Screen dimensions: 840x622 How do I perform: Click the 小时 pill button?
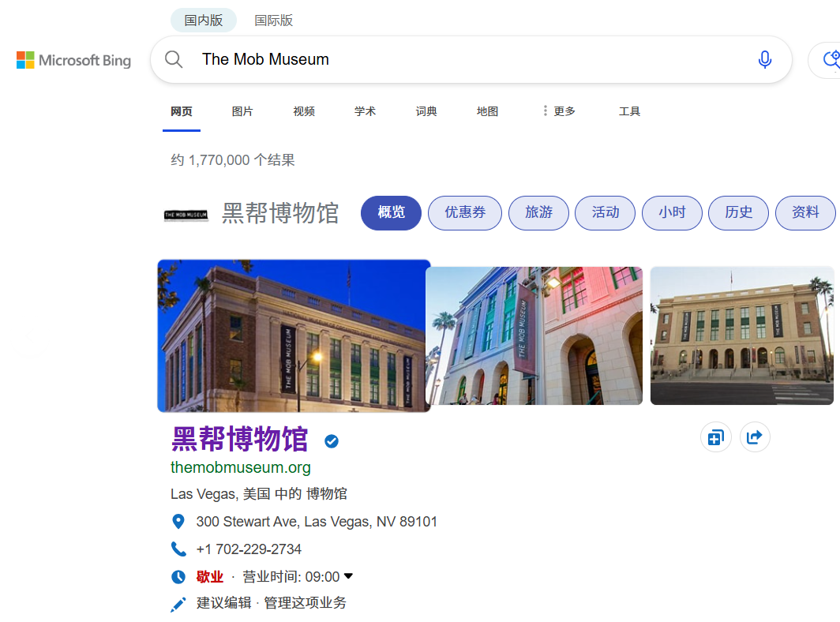[x=672, y=212]
